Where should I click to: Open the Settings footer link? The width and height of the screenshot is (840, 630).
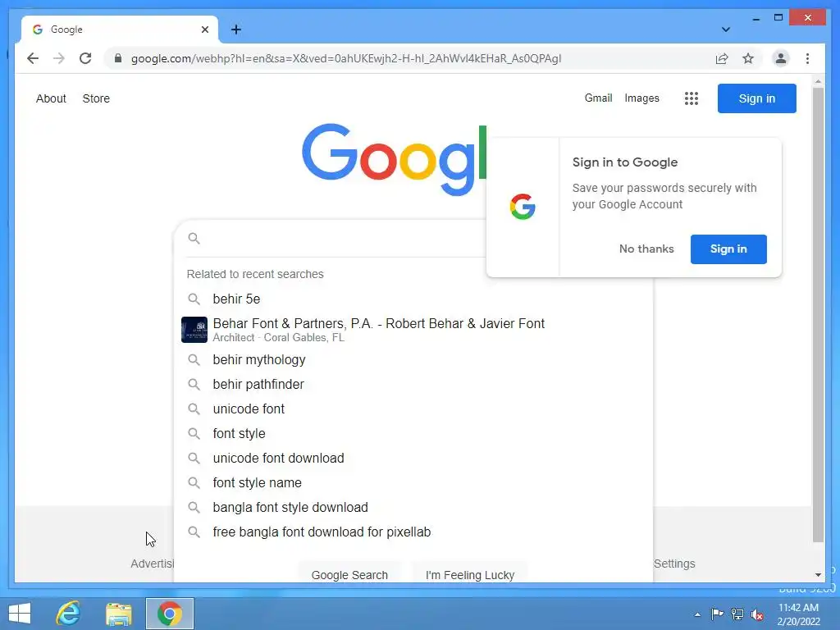coord(674,564)
